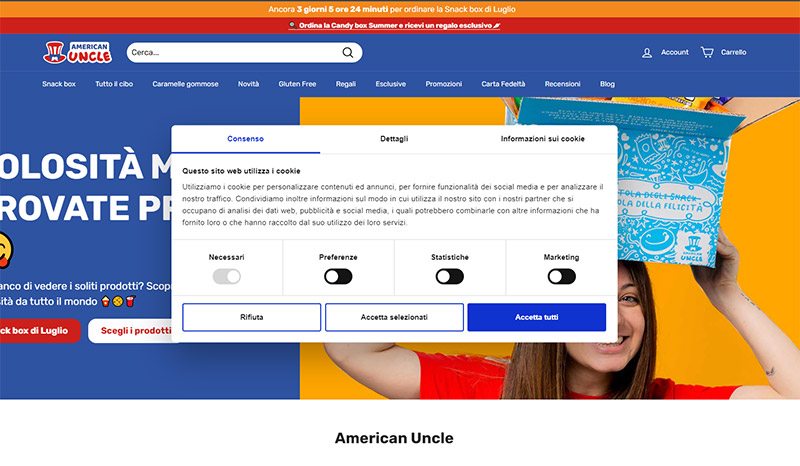Click the Accetta tutti button
Image resolution: width=800 pixels, height=466 pixels.
(x=537, y=317)
